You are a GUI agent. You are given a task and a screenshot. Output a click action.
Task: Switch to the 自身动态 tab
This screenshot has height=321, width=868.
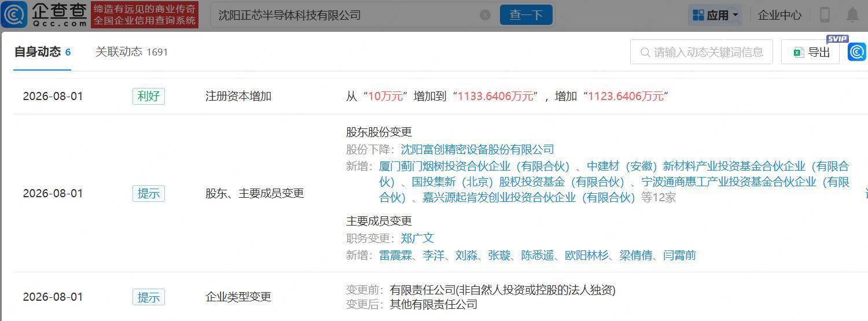click(x=42, y=52)
